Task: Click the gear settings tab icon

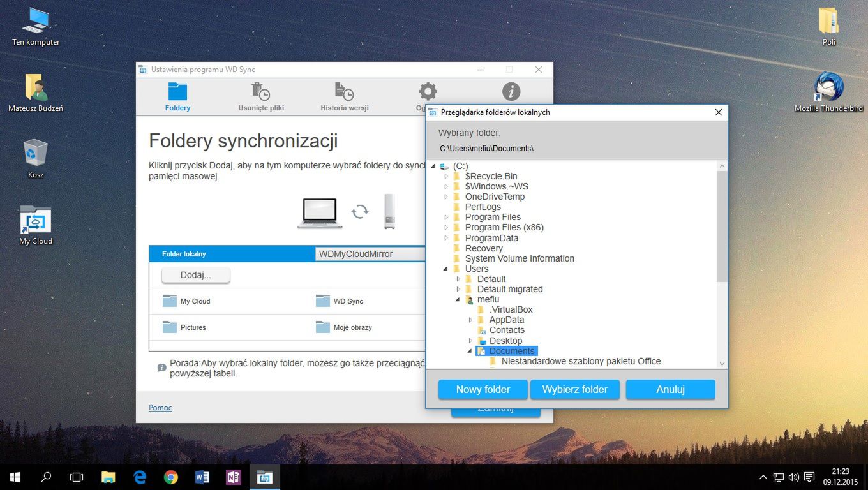Action: 427,91
